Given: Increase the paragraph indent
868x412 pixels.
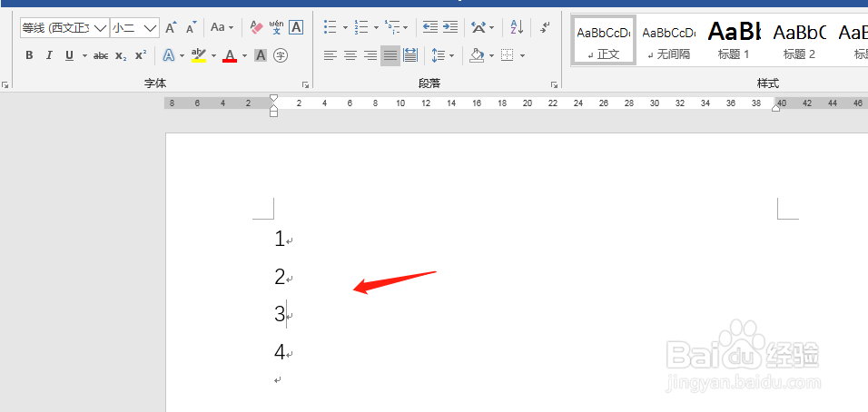Looking at the screenshot, I should (450, 27).
